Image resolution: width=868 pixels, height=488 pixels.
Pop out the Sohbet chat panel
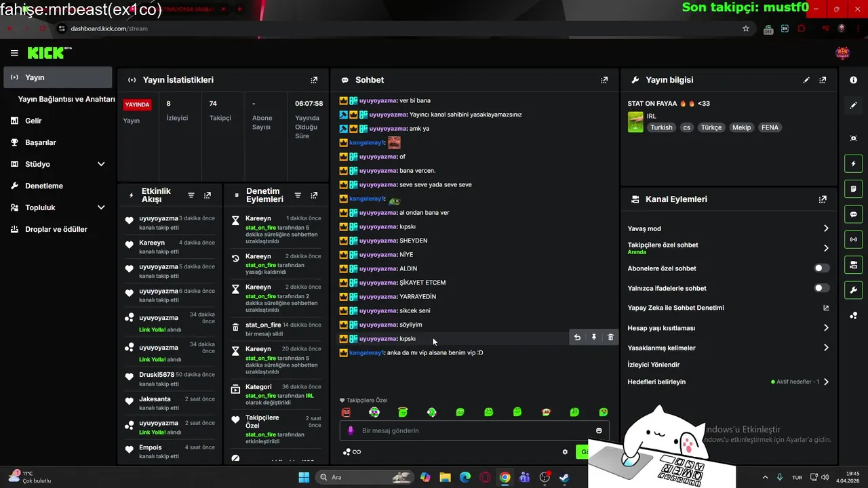pos(604,80)
